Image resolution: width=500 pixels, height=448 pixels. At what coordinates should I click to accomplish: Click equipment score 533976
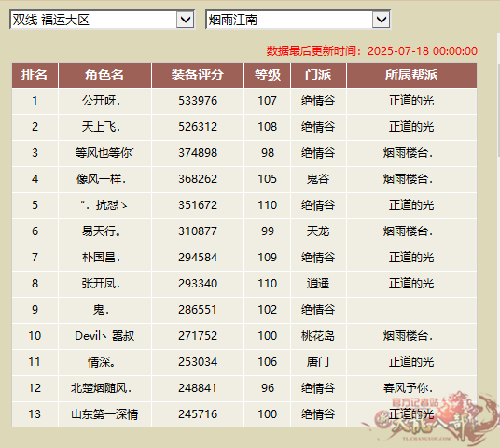click(198, 101)
